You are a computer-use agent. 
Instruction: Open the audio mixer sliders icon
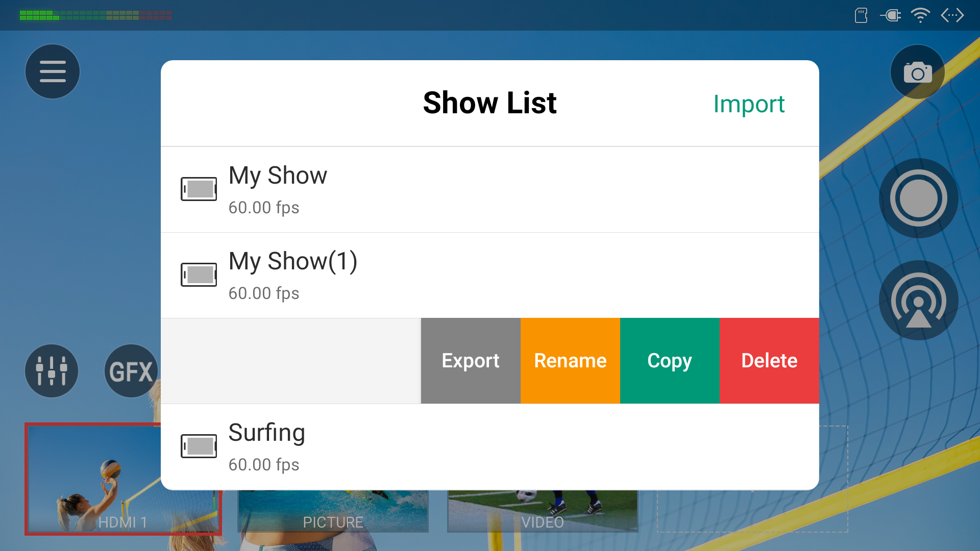(52, 371)
